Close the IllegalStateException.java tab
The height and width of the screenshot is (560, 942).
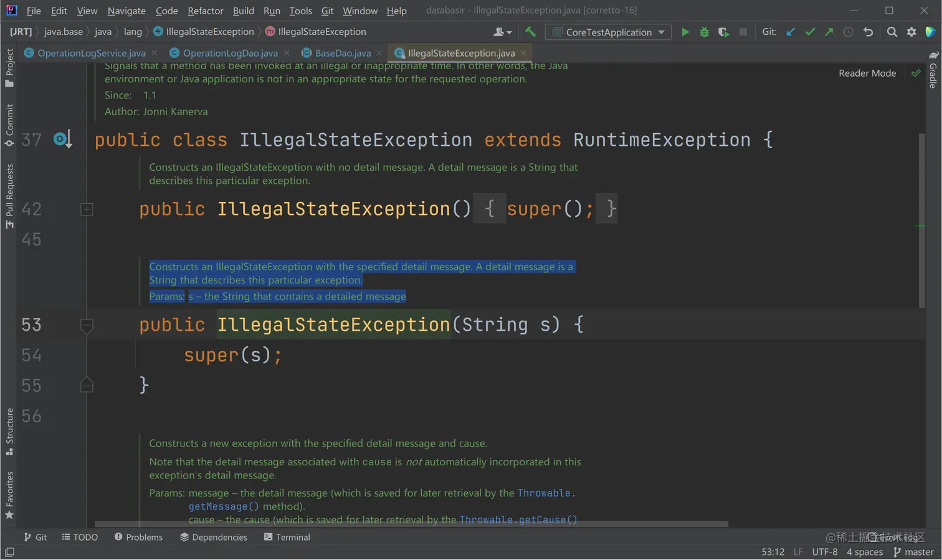tap(523, 53)
